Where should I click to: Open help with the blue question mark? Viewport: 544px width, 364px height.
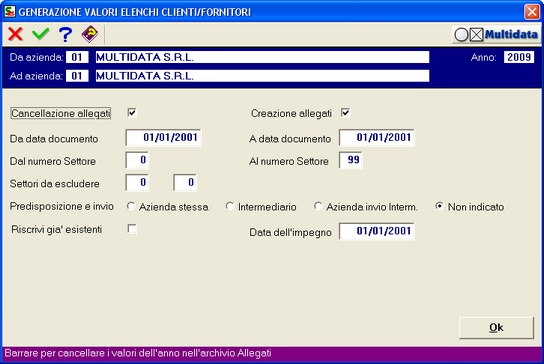65,34
